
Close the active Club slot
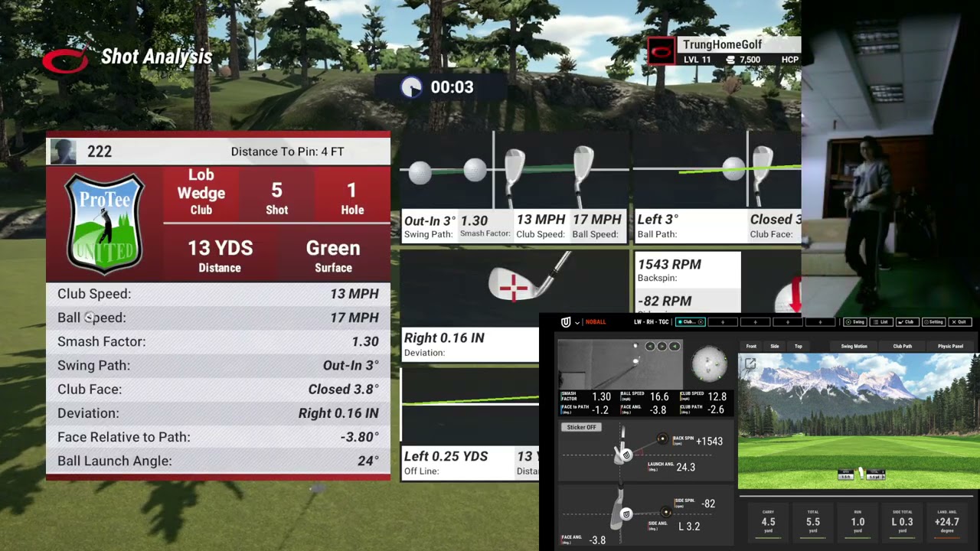click(x=701, y=322)
